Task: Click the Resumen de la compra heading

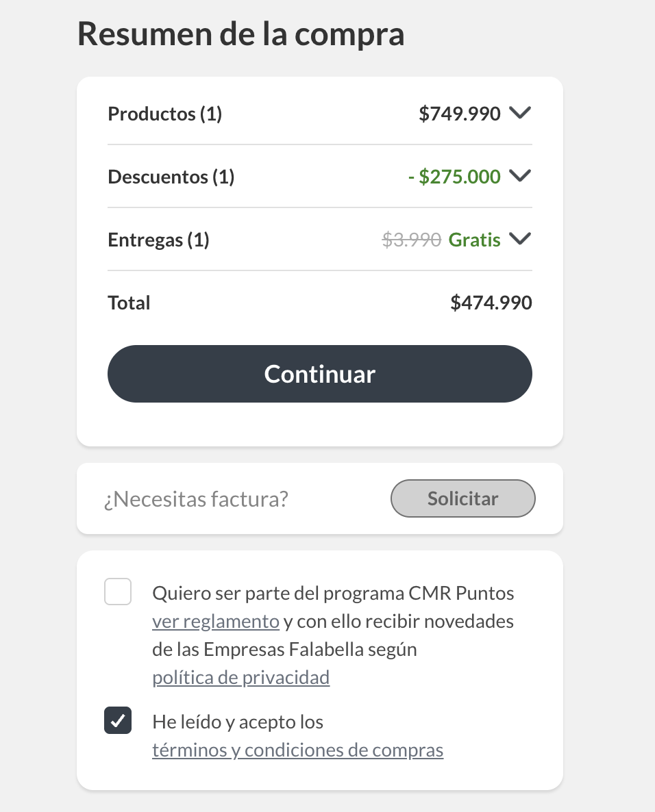Action: click(241, 34)
